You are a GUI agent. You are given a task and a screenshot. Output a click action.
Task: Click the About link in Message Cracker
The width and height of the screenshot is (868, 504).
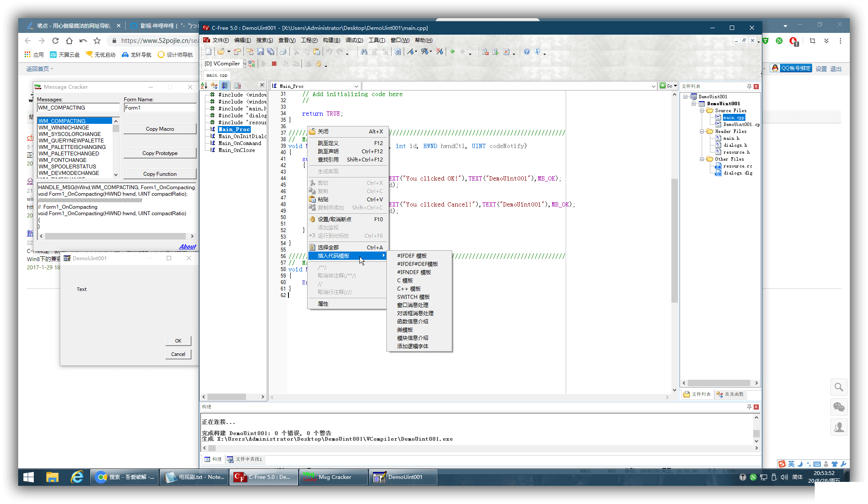click(x=188, y=247)
